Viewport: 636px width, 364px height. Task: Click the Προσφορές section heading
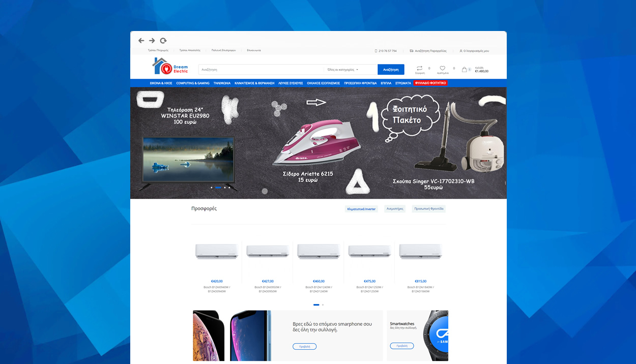(204, 208)
